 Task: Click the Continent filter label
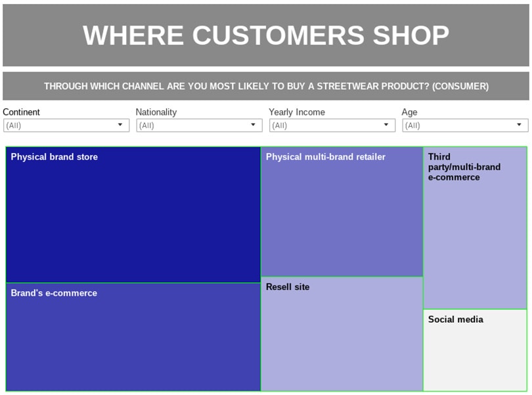click(22, 112)
